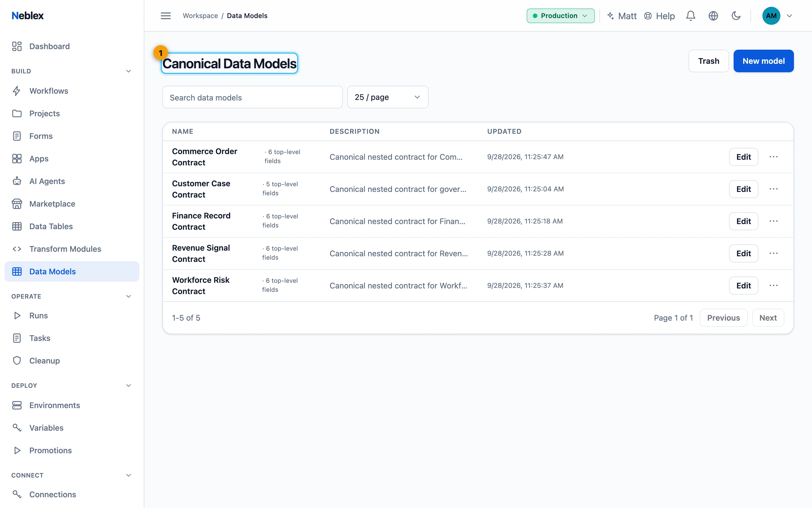Click the New model button
The image size is (812, 508).
(763, 61)
